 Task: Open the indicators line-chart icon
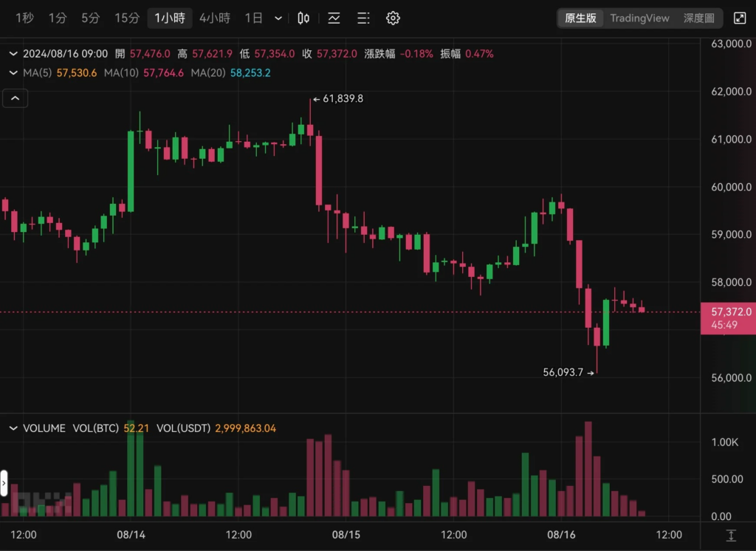coord(334,18)
